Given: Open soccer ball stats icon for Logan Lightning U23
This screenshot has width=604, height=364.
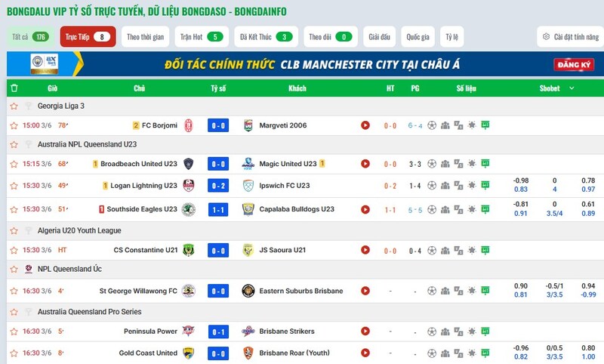Looking at the screenshot, I should point(432,185).
